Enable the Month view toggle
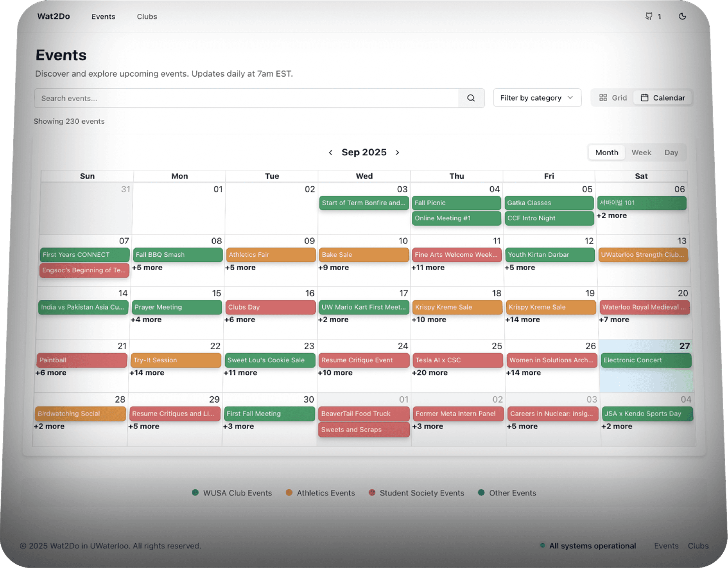Viewport: 728px width, 568px height. coord(606,152)
